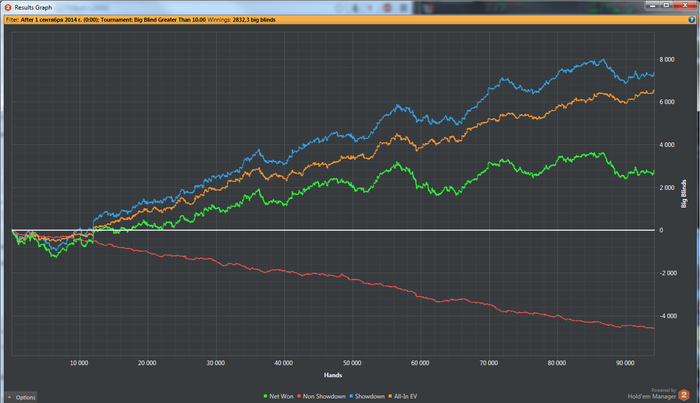The image size is (700, 403).
Task: Click the '10 000' x-axis label
Action: click(x=79, y=363)
